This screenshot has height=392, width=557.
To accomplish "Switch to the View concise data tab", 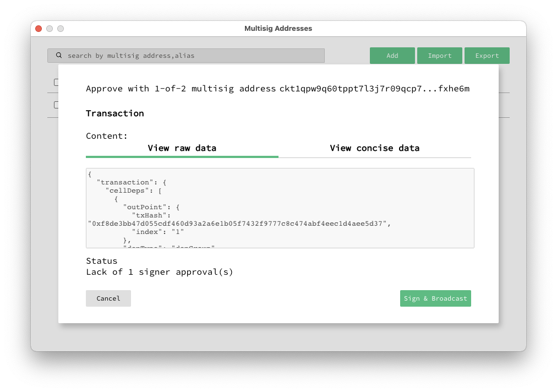I will coord(375,148).
